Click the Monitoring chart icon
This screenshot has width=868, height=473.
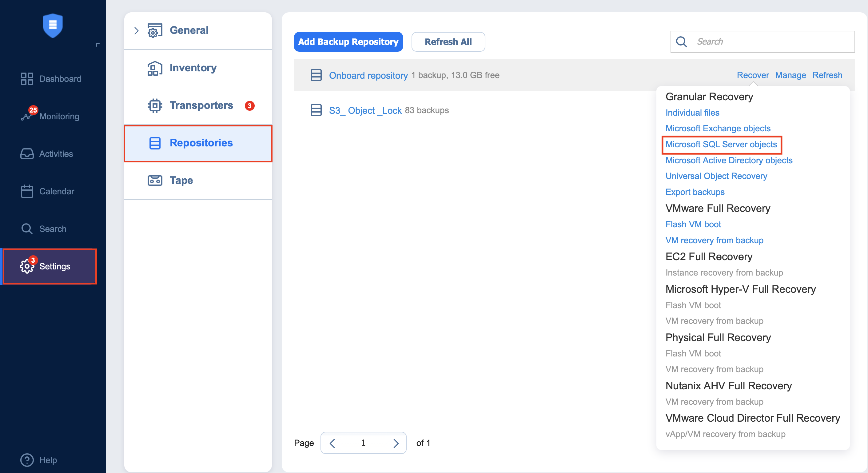(x=26, y=117)
